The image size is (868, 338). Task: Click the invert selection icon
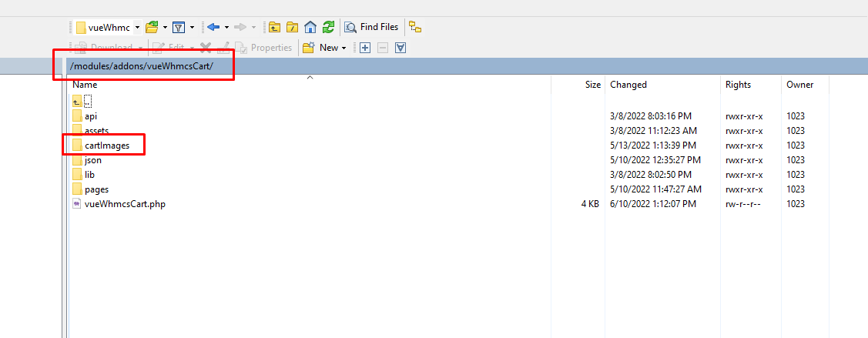coord(400,48)
